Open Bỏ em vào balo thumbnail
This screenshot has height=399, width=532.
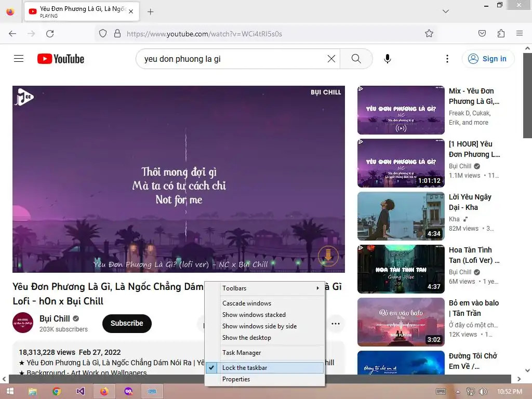click(401, 322)
